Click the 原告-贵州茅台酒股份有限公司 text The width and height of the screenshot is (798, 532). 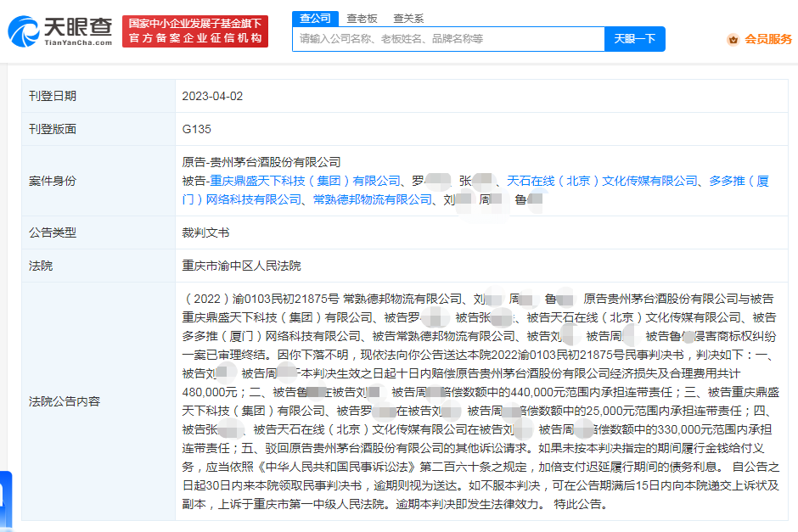261,162
